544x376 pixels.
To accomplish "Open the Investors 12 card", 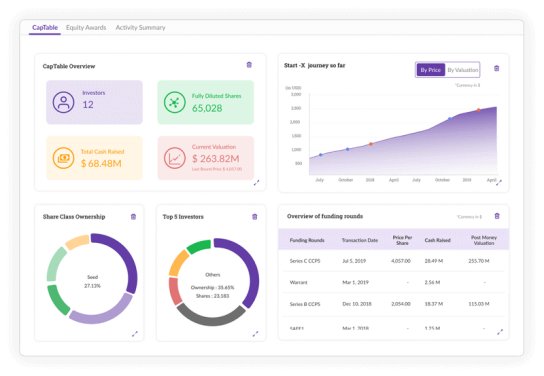I will pyautogui.click(x=94, y=102).
